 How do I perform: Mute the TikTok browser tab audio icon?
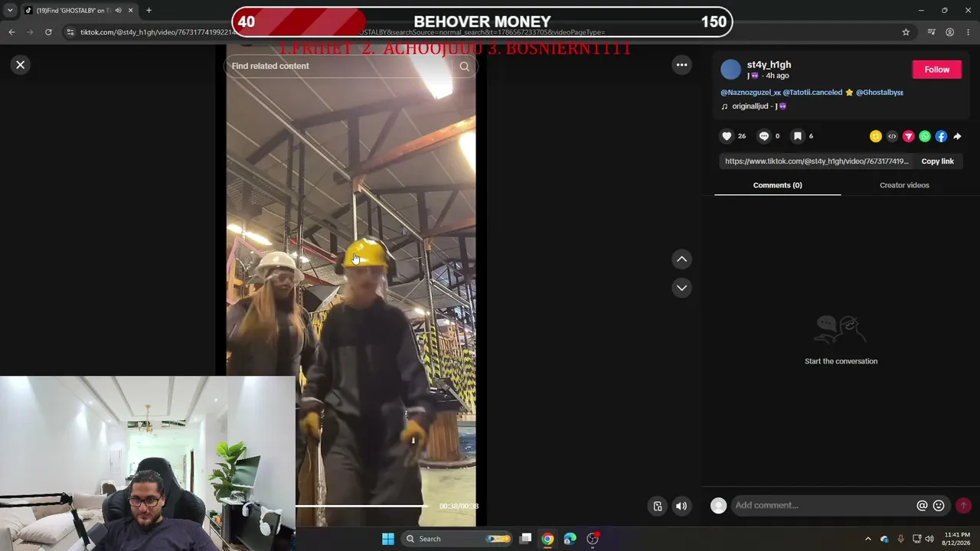[118, 11]
